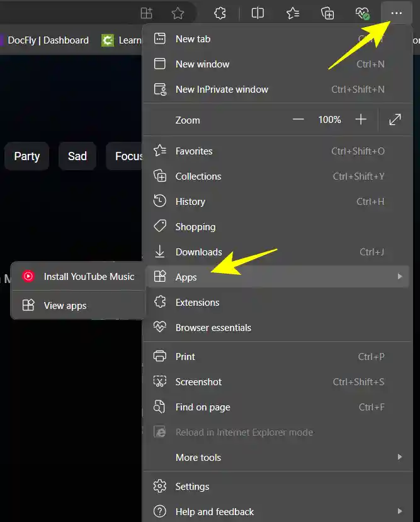Click the New tab icon in menu

pyautogui.click(x=159, y=38)
